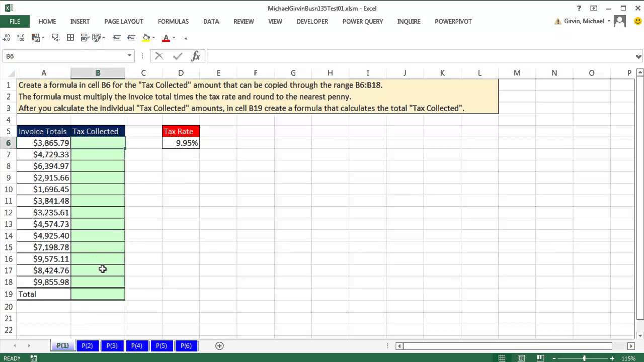This screenshot has width=644, height=362.
Task: Click the Decrease Indent icon
Action: point(131,38)
